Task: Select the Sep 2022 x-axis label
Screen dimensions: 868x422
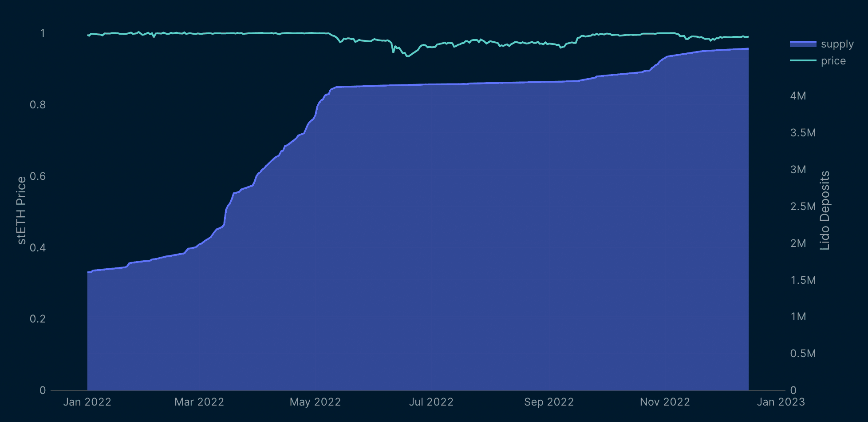Action: click(549, 402)
